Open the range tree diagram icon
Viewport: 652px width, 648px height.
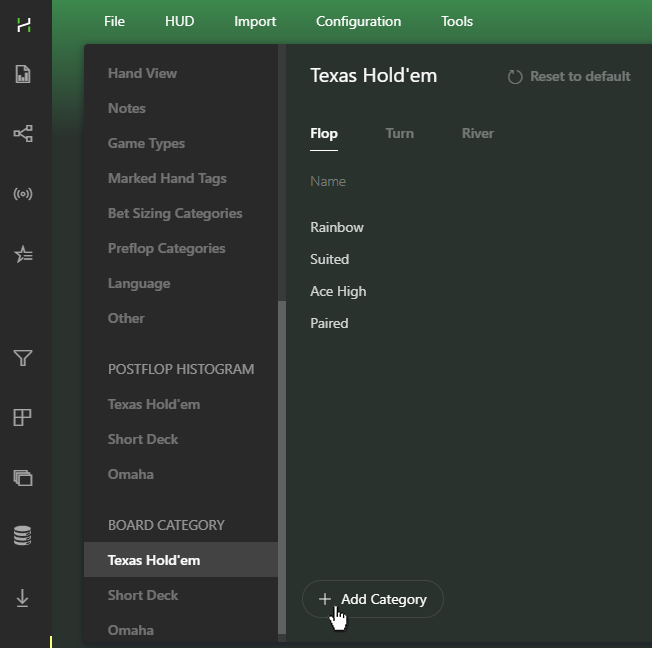23,134
